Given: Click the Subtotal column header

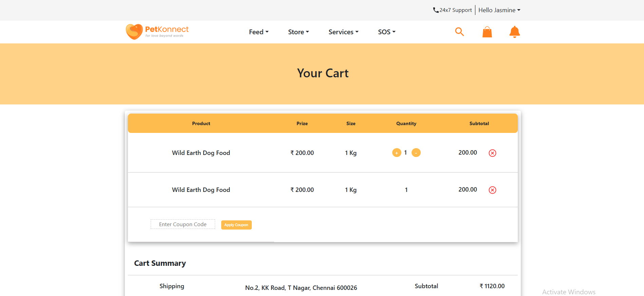Looking at the screenshot, I should (x=479, y=123).
